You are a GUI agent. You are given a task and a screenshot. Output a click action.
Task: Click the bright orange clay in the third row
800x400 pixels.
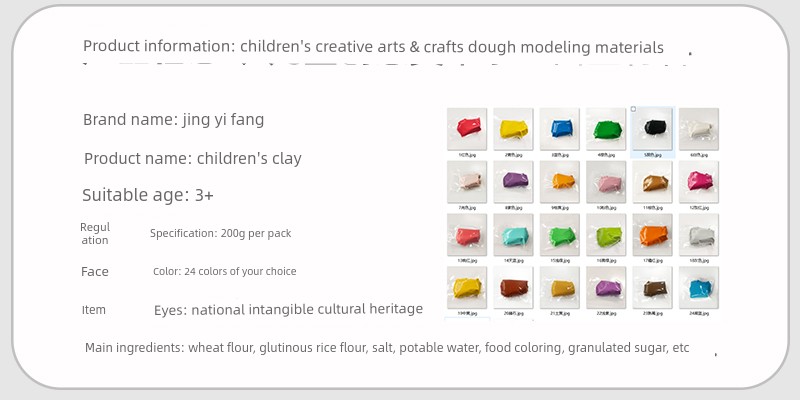[x=653, y=235]
